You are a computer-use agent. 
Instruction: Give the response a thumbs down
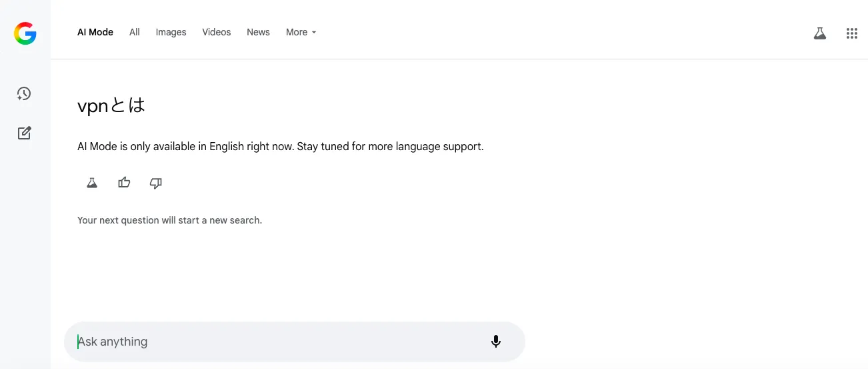tap(156, 183)
